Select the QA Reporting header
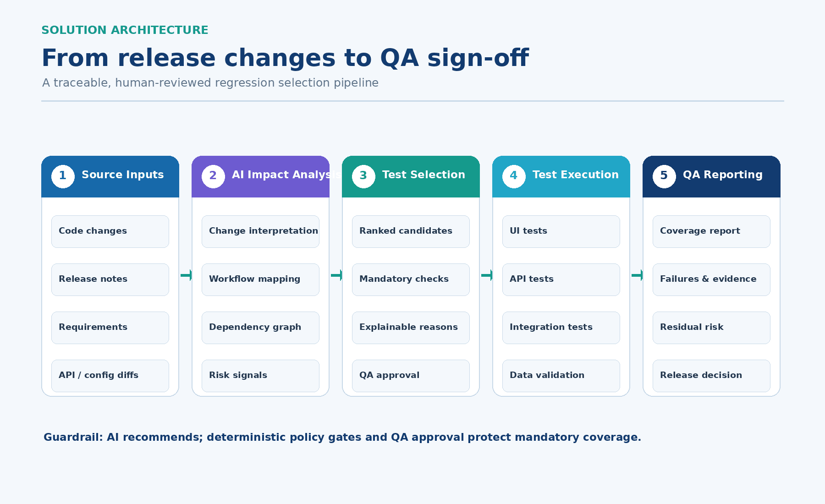This screenshot has width=825, height=504. 711,176
